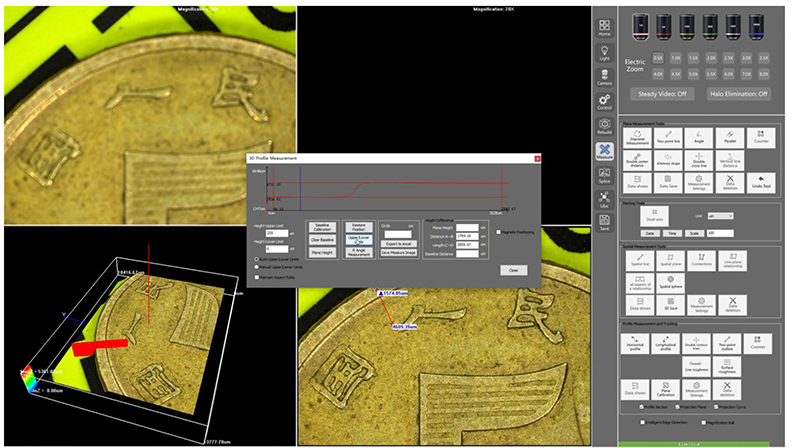Select the Double center distance tool
Image resolution: width=800 pixels, height=448 pixels.
pyautogui.click(x=637, y=160)
